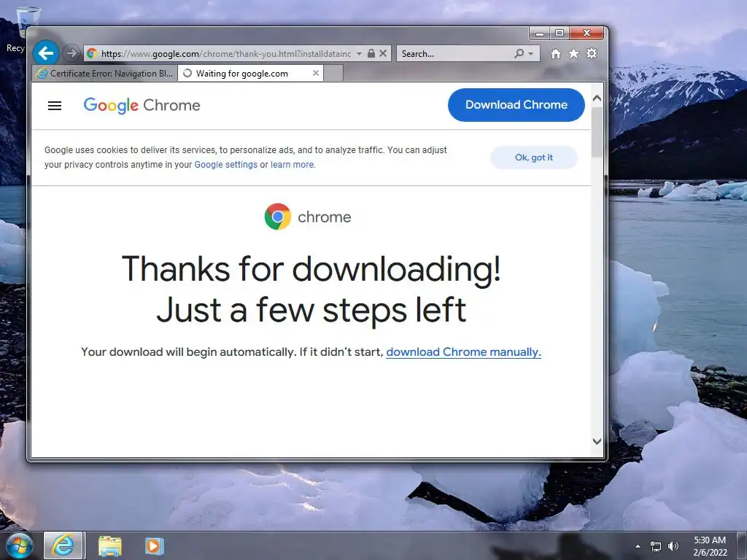This screenshot has width=747, height=560.
Task: Minimize the Internet Explorer window
Action: 540,33
